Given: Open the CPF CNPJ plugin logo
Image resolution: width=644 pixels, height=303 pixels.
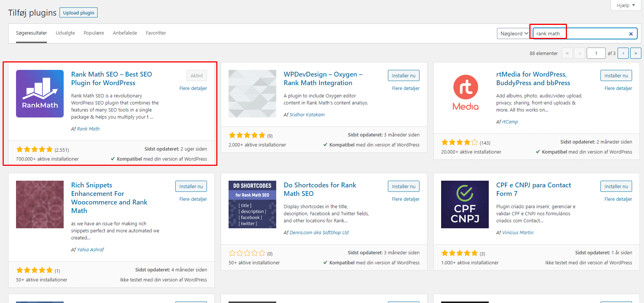Looking at the screenshot, I should (x=465, y=204).
